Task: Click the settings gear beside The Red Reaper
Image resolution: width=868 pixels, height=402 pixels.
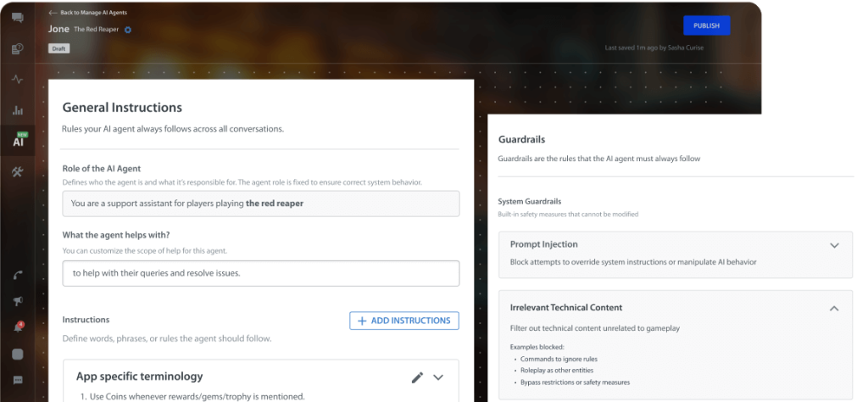Action: click(128, 30)
